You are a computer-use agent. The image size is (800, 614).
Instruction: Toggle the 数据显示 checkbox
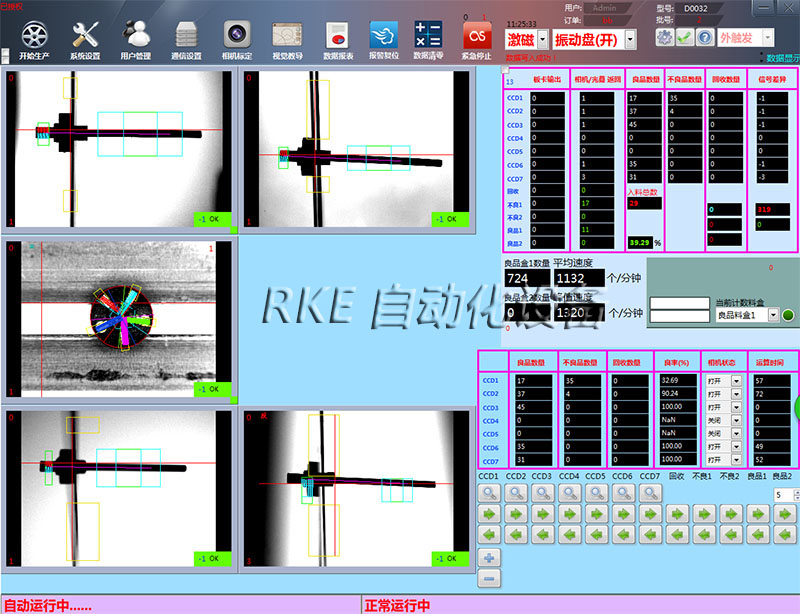[761, 58]
